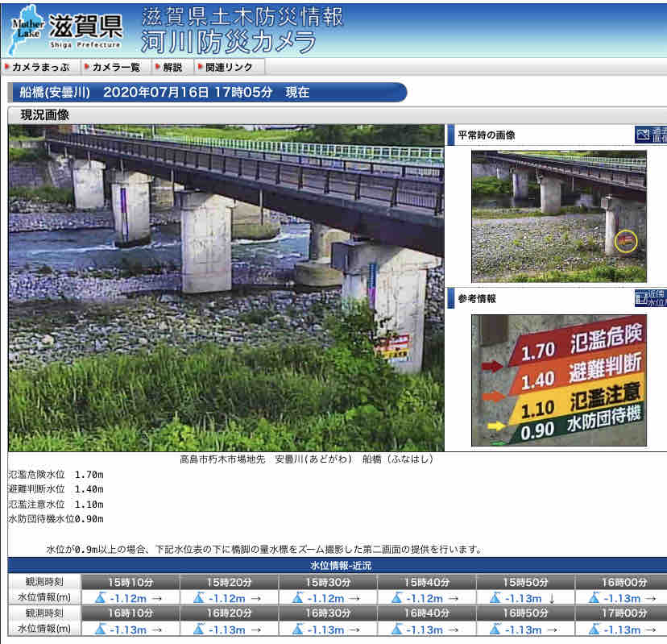Screen dimensions: 667x644
Task: Click water level icon for 15時40分
Action: (396, 597)
